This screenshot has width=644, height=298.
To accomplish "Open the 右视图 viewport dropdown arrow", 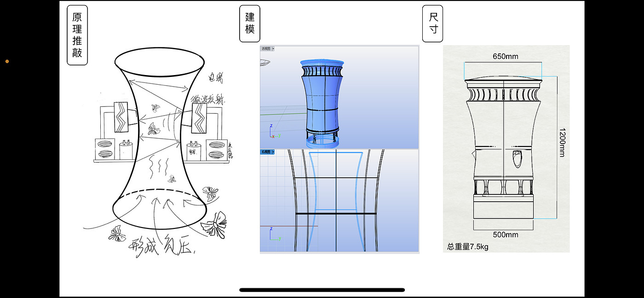I will (x=273, y=152).
